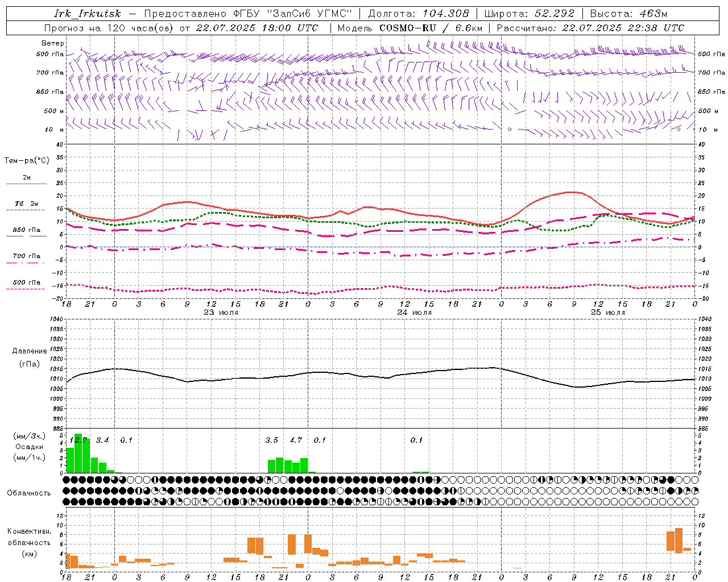Click the tallest orange convective bar near hour 21 on 25 июля
The height and width of the screenshot is (582, 728).
click(679, 541)
